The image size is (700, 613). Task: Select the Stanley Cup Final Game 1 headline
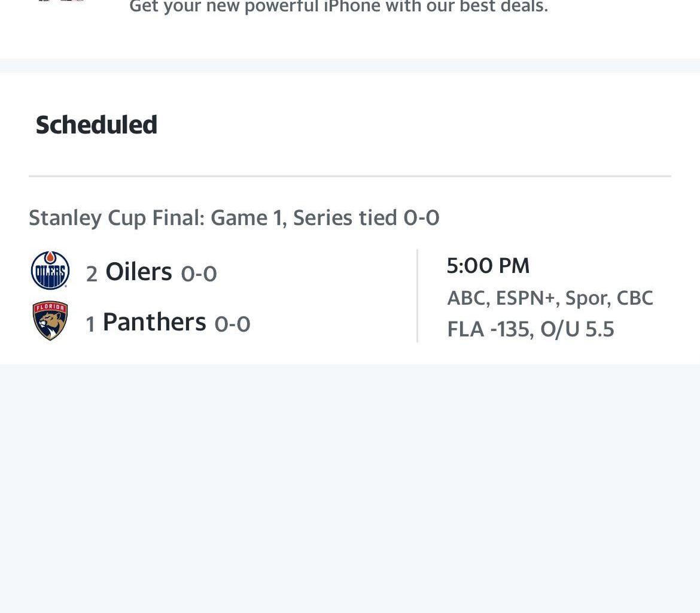click(233, 217)
